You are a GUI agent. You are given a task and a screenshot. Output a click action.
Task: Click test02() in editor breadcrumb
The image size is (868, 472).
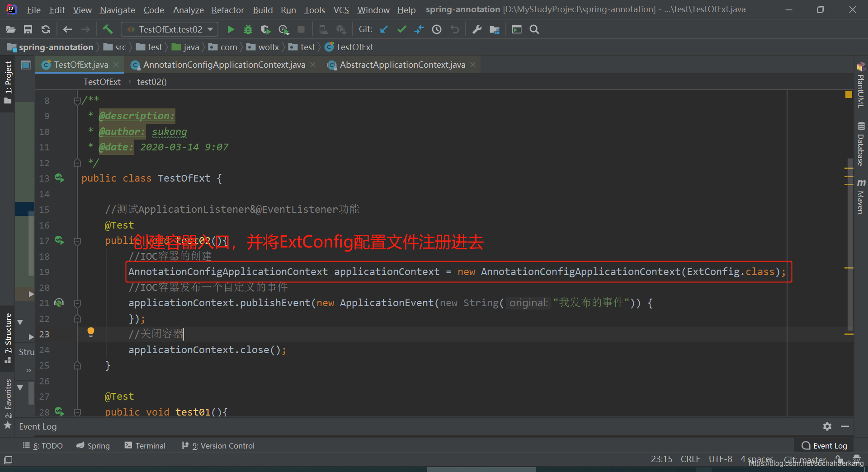(x=152, y=82)
